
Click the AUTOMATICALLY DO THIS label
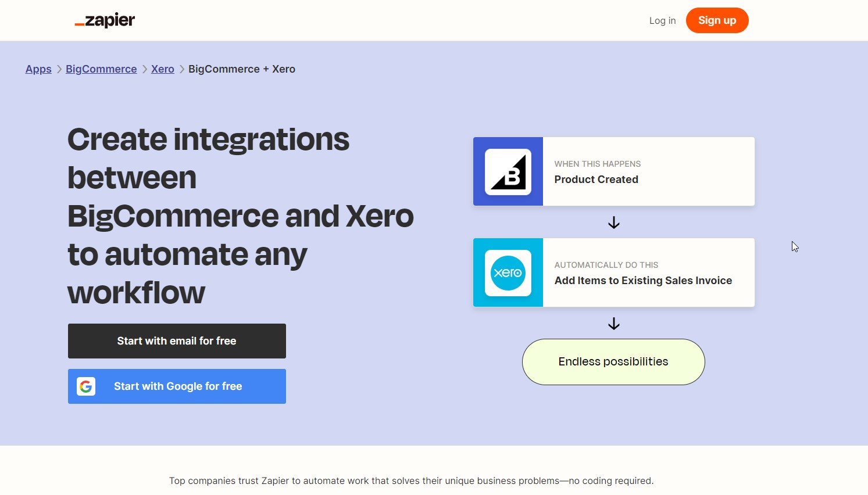[x=606, y=265]
